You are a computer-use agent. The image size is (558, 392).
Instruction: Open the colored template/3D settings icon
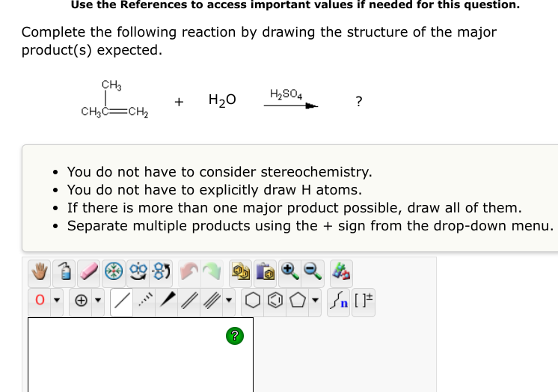tap(341, 272)
